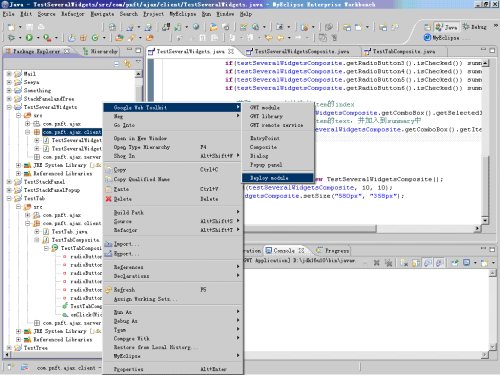
Task: Click the editor horizontal scrollbar
Action: (311, 229)
